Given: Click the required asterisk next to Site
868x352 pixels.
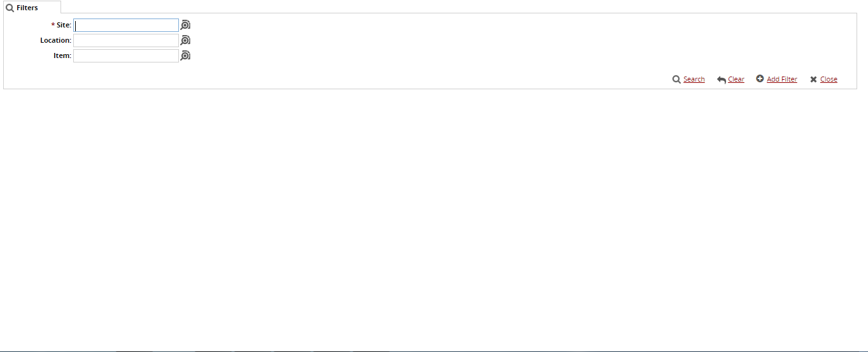Looking at the screenshot, I should 53,25.
